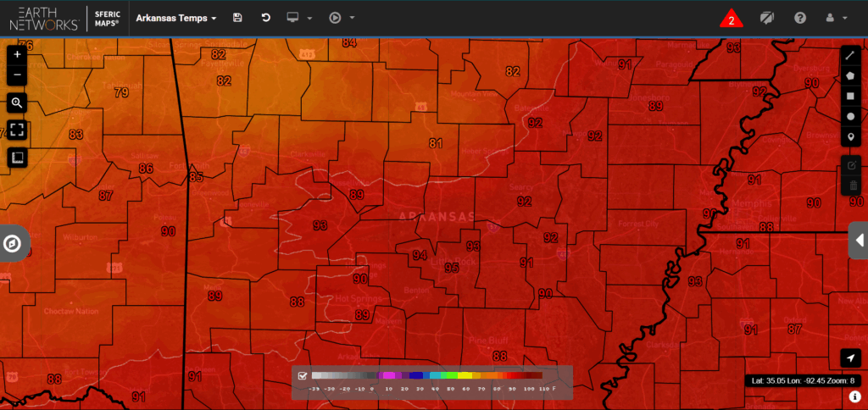Zoom in with the plus button
This screenshot has height=410, width=868.
pos(17,54)
